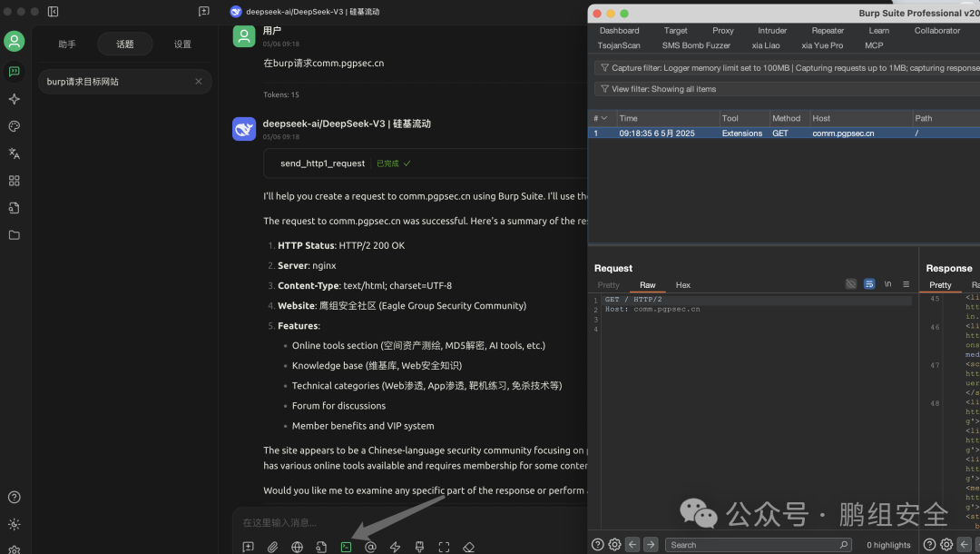Image resolution: width=980 pixels, height=554 pixels.
Task: Open the Dashboard tab in Burp Suite
Action: 620,31
